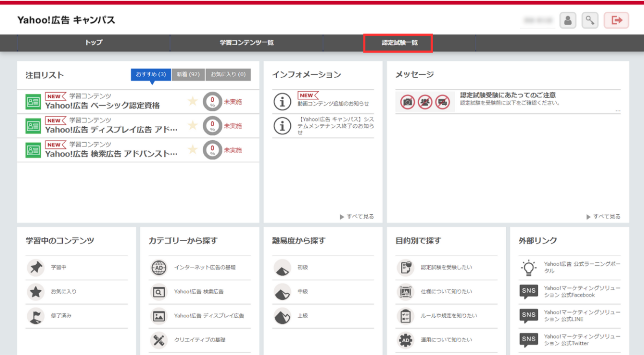The width and height of the screenshot is (644, 355).
Task: Open the 認定試験を受験したい text link
Action: 447,267
